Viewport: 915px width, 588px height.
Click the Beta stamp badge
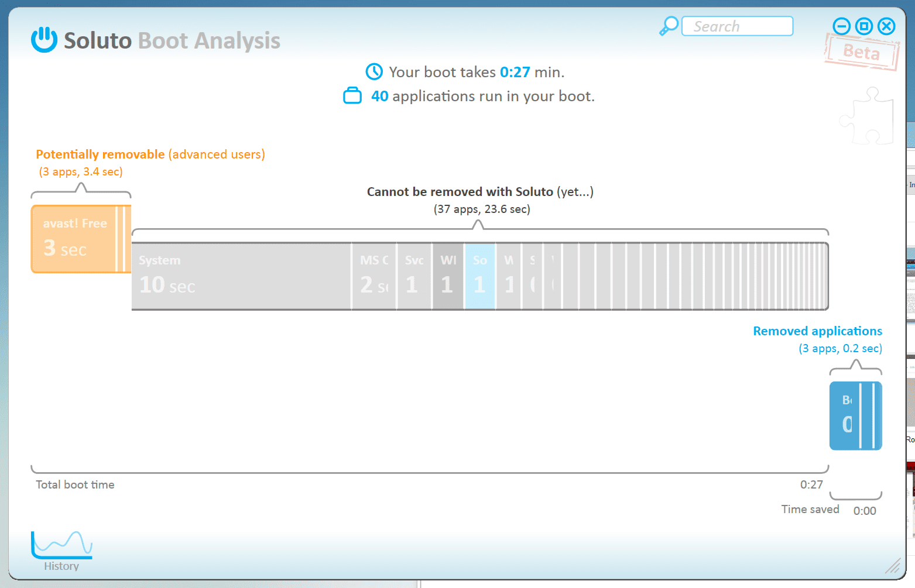[861, 52]
